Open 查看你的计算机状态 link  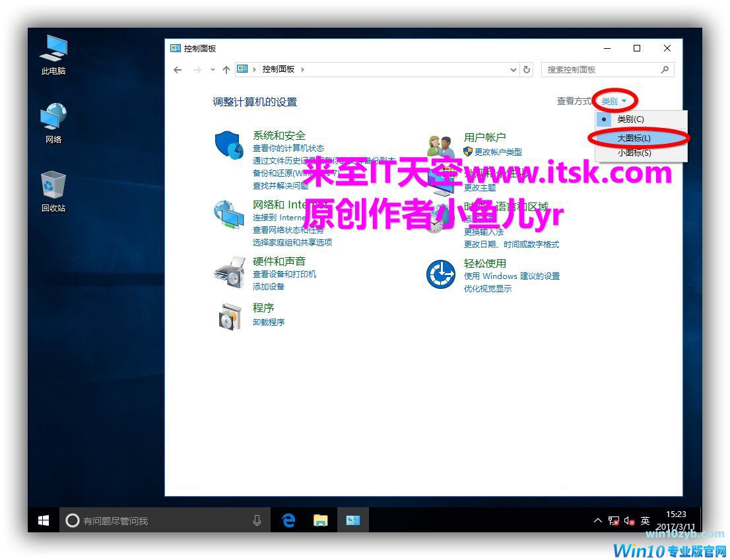(x=288, y=148)
